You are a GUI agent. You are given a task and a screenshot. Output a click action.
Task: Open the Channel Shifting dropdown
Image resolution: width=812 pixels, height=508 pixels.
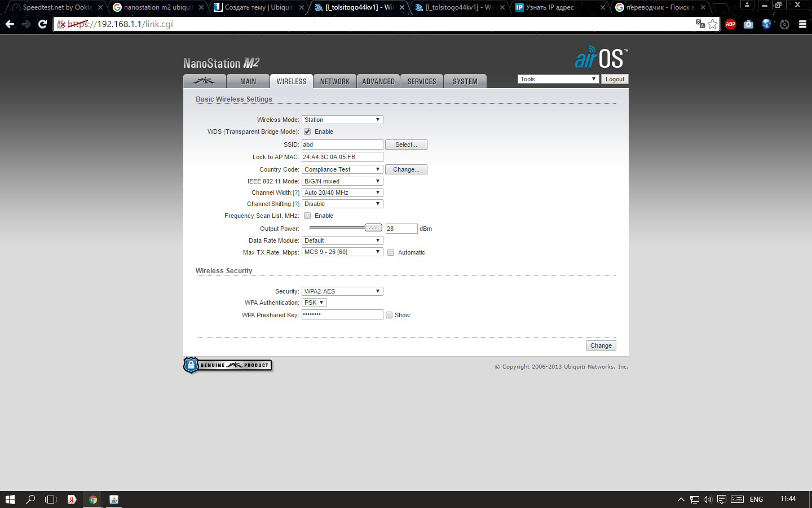342,204
